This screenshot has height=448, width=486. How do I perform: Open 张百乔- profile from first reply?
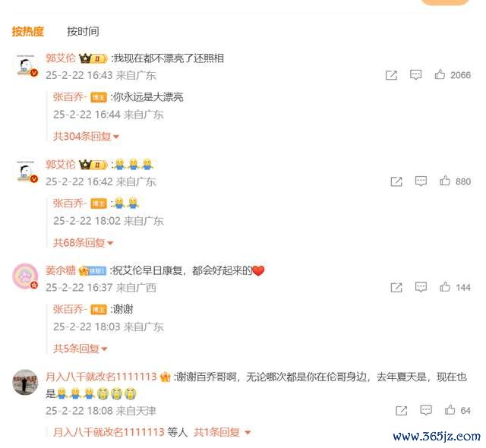click(69, 97)
